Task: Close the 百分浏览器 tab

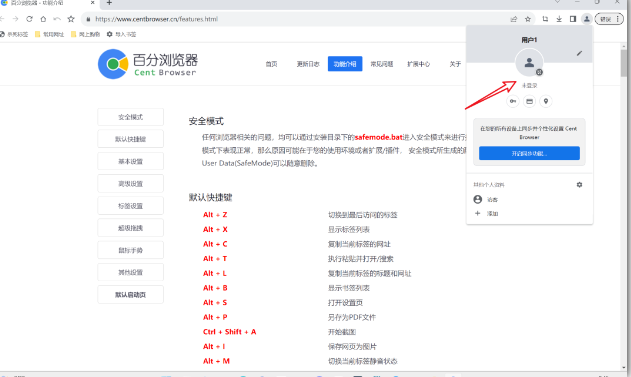Action: pyautogui.click(x=93, y=3)
